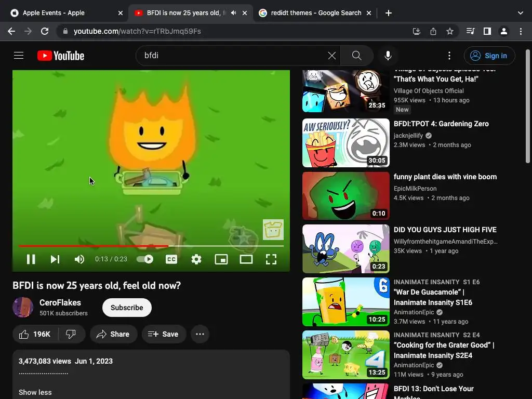The image size is (532, 399).
Task: Subscribe to CeroFlakes channel
Action: (127, 308)
